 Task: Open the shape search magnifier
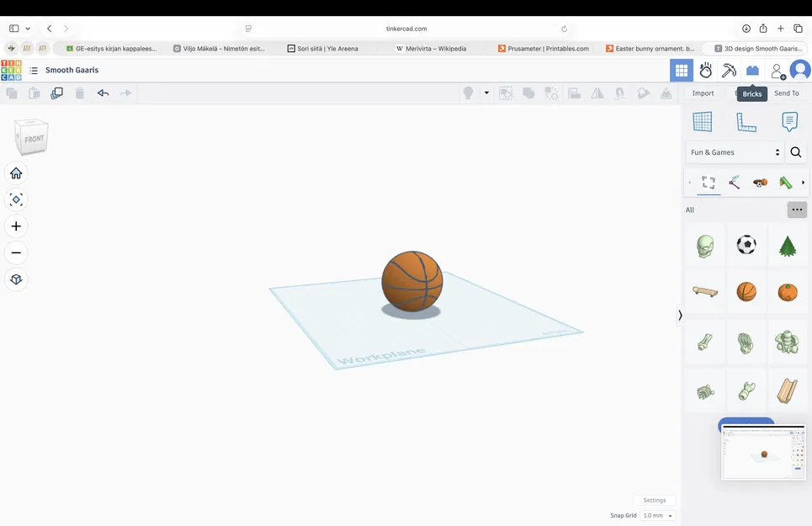pyautogui.click(x=795, y=152)
